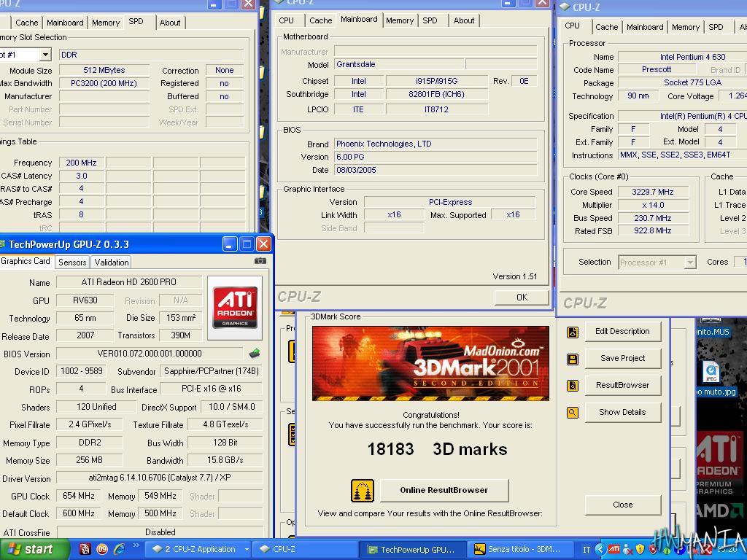Click the first quick launch icon in taskbar
This screenshot has height=560, width=747.
85,549
